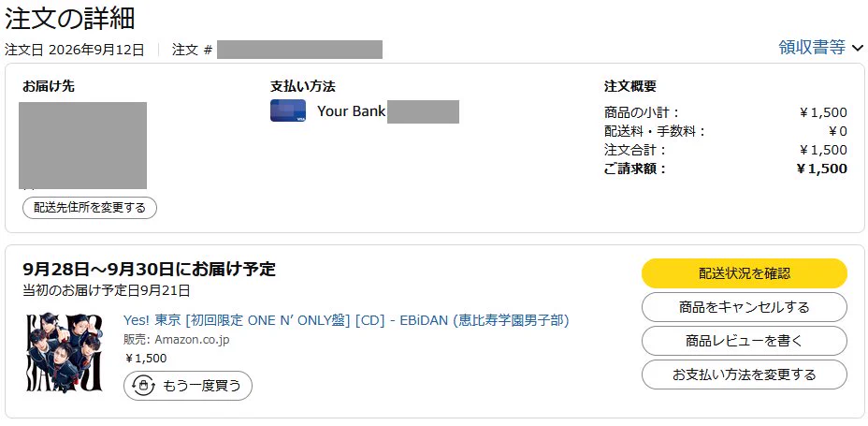Cancel item via 商品をキャンセルする
868x426 pixels.
[744, 307]
